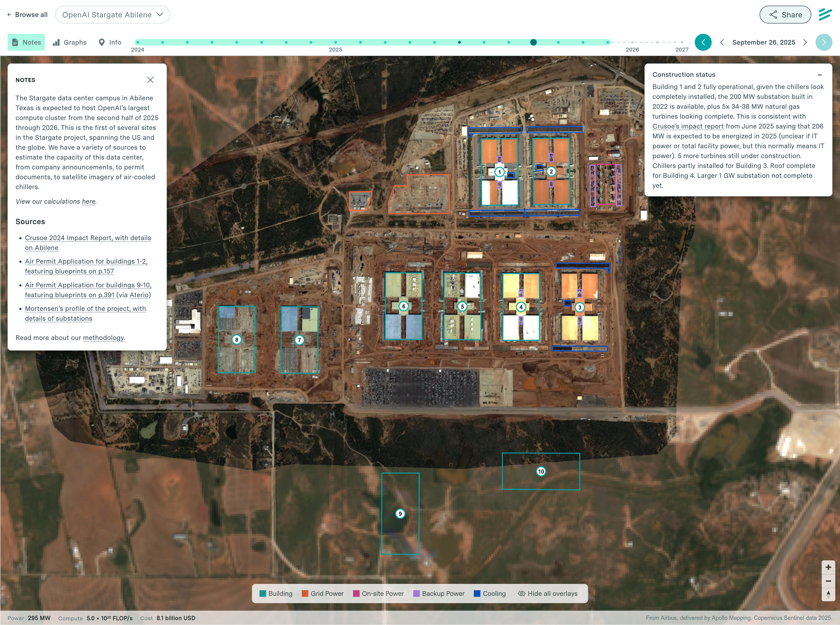Click map zoom out minus button
This screenshot has width=840, height=625.
pos(828,581)
